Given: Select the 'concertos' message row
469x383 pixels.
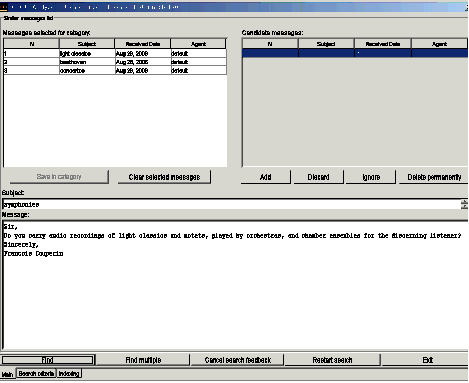Looking at the screenshot, I should pyautogui.click(x=115, y=71).
